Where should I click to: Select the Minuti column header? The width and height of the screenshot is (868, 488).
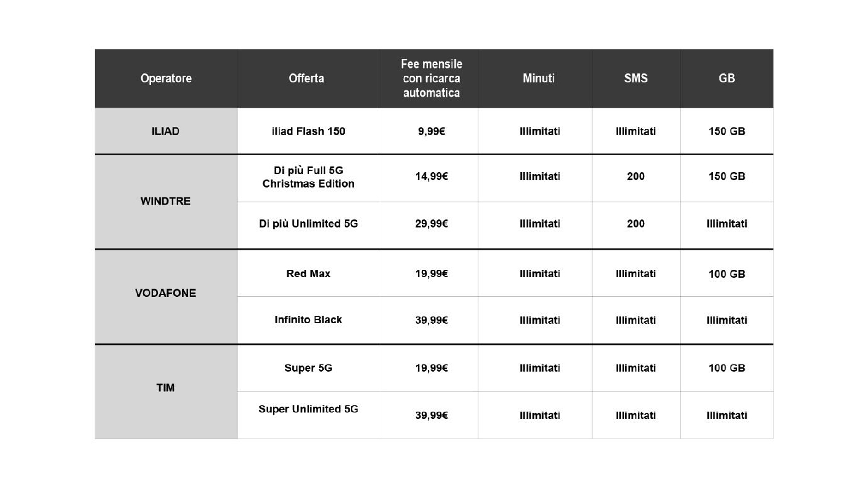tap(539, 78)
